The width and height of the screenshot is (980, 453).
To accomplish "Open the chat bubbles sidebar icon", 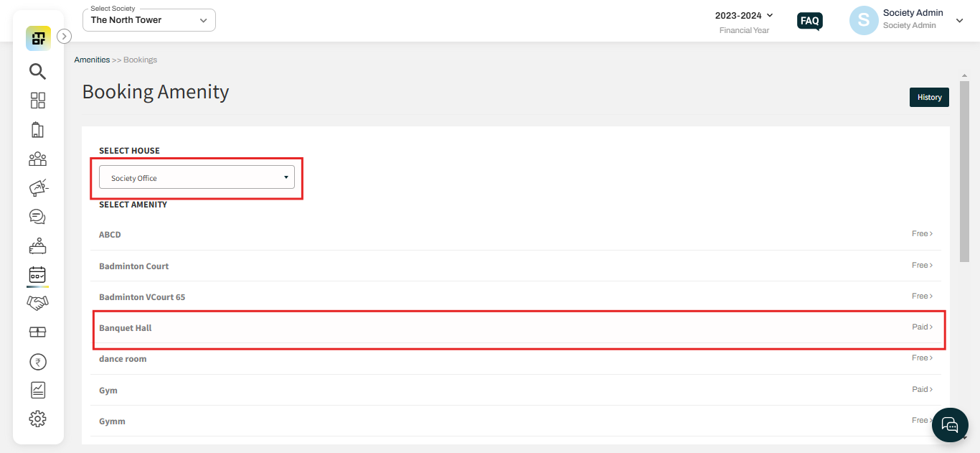I will click(37, 217).
